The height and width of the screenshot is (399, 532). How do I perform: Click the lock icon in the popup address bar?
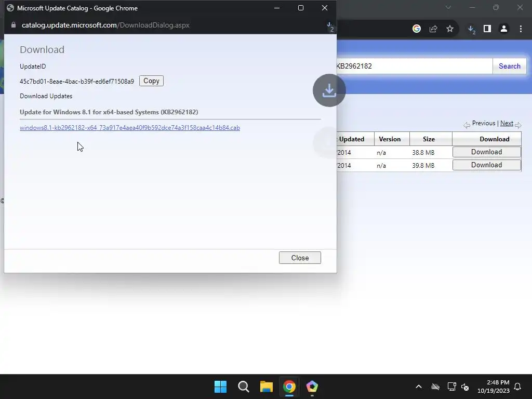point(13,25)
